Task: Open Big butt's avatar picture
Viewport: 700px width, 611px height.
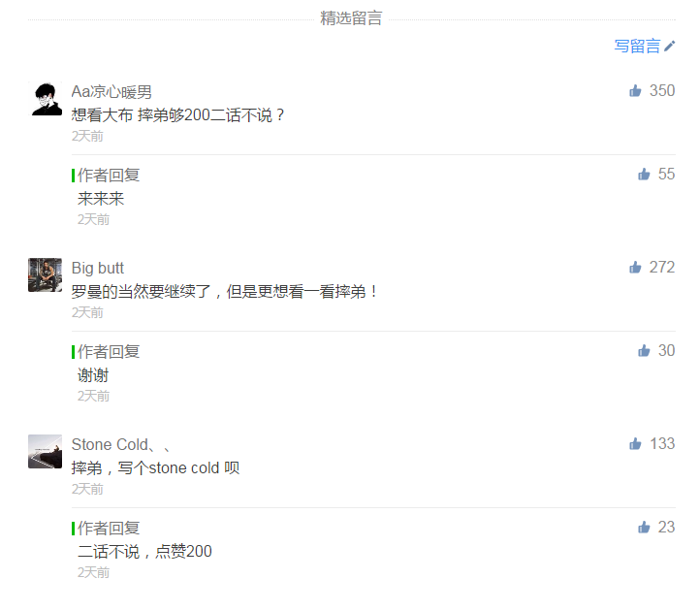Action: tap(46, 275)
